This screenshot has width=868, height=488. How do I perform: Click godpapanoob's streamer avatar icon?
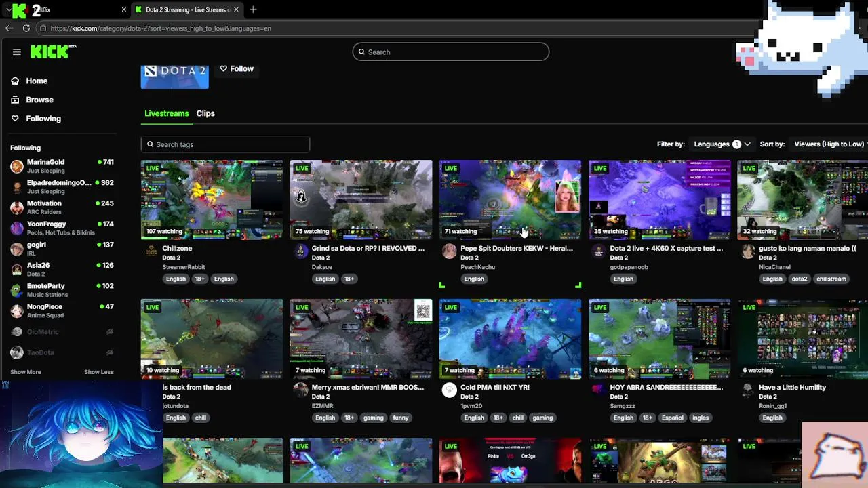[598, 251]
